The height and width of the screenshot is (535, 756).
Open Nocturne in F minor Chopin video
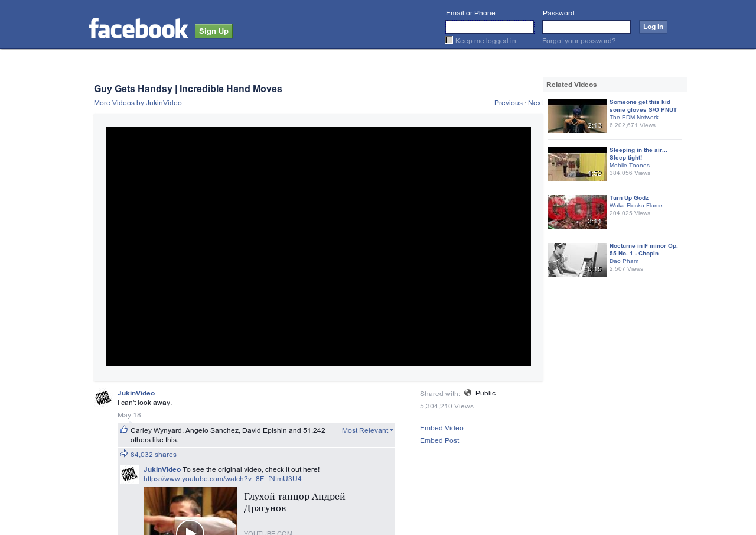click(644, 249)
